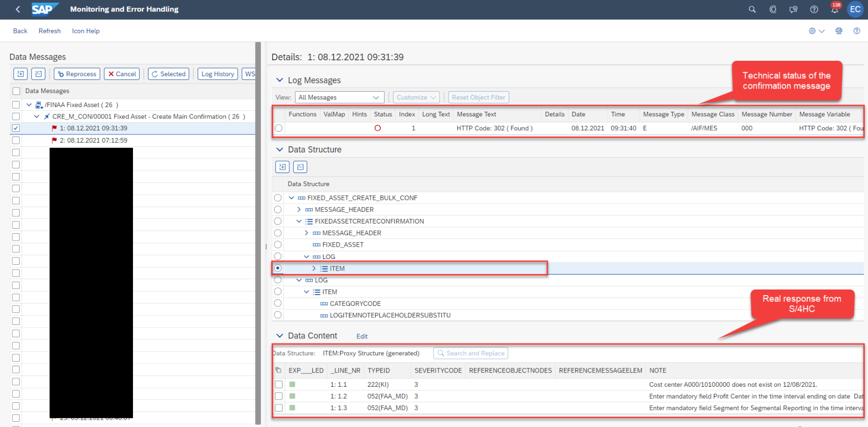The height and width of the screenshot is (427, 868).
Task: Open the SAP CoPilot circular icon
Action: pos(773,9)
